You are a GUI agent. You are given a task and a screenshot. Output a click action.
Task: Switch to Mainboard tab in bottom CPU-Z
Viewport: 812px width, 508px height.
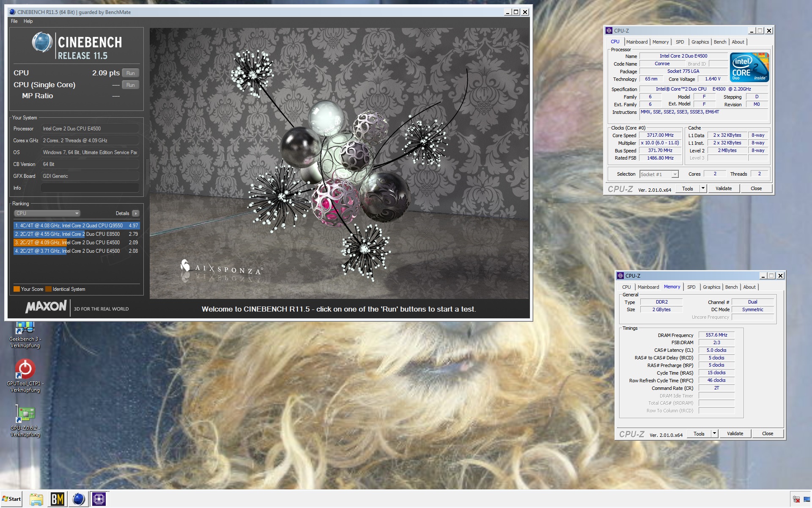pyautogui.click(x=648, y=287)
